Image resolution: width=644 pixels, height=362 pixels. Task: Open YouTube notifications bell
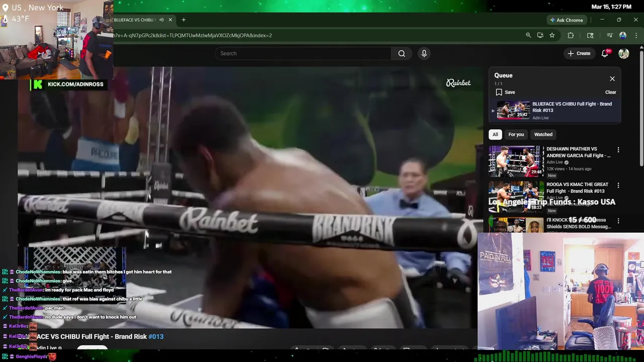(x=605, y=53)
